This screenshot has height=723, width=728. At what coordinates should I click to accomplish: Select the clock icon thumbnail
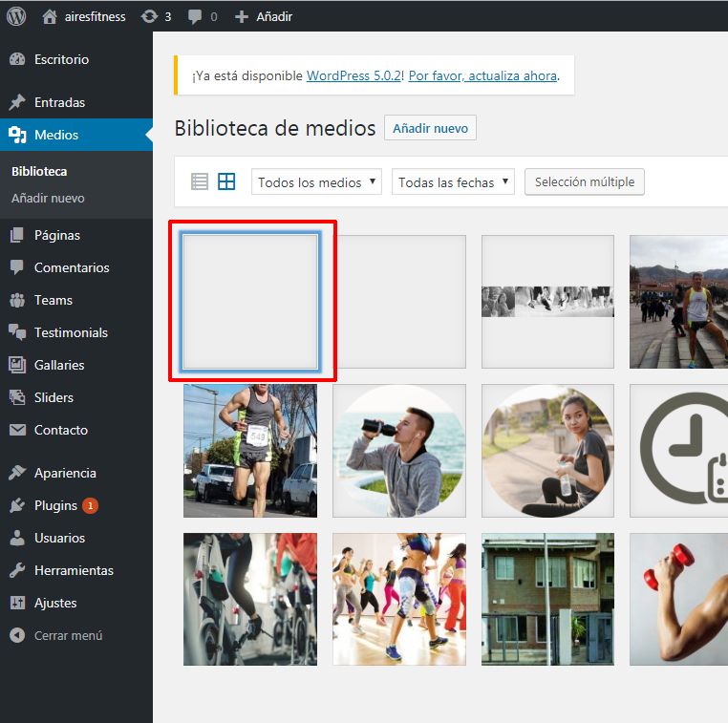[678, 451]
